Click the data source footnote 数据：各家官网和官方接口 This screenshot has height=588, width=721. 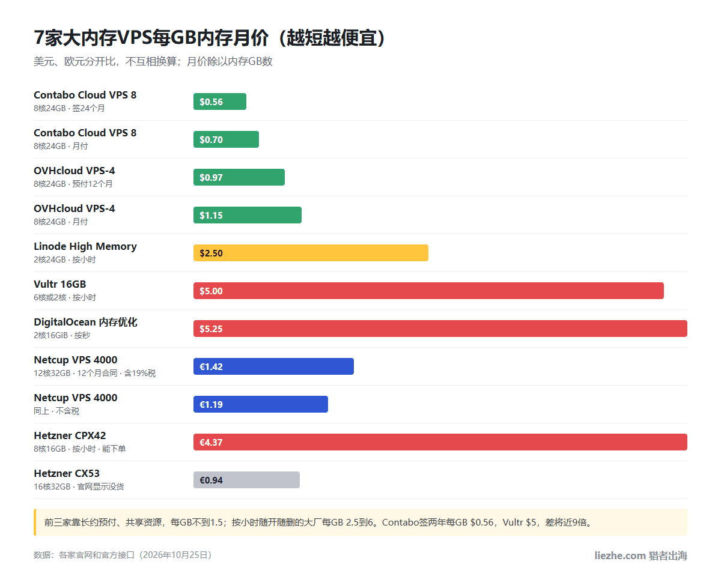click(x=123, y=556)
